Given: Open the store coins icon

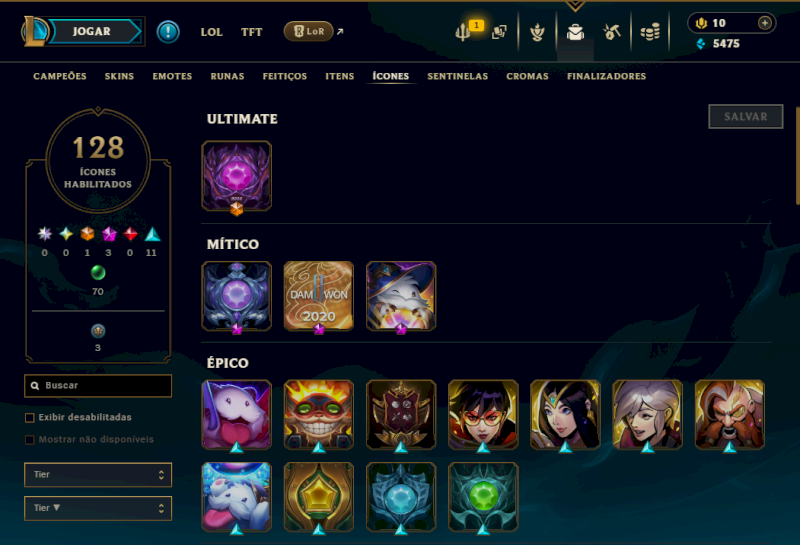Looking at the screenshot, I should click(650, 32).
